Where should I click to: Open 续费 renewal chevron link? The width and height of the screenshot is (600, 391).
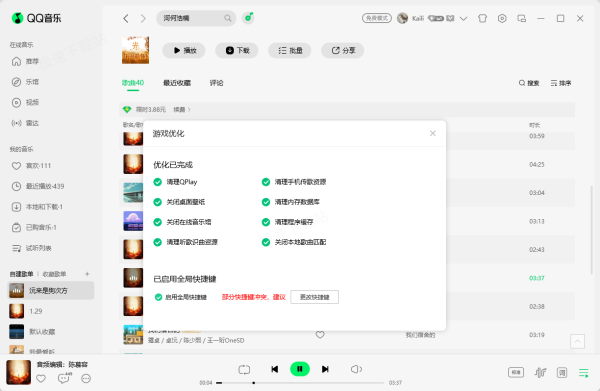(182, 110)
